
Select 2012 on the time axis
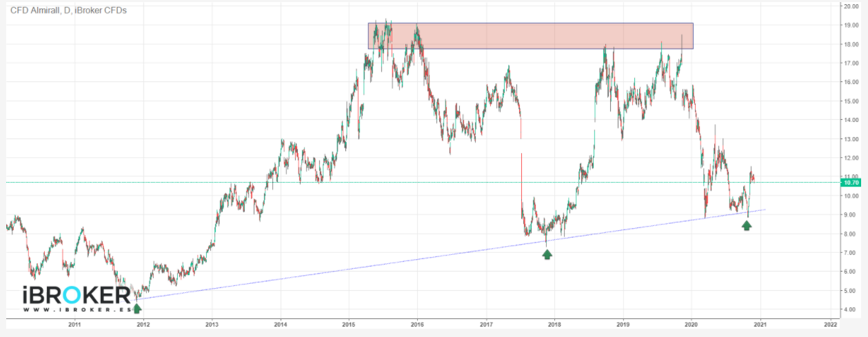tap(143, 324)
